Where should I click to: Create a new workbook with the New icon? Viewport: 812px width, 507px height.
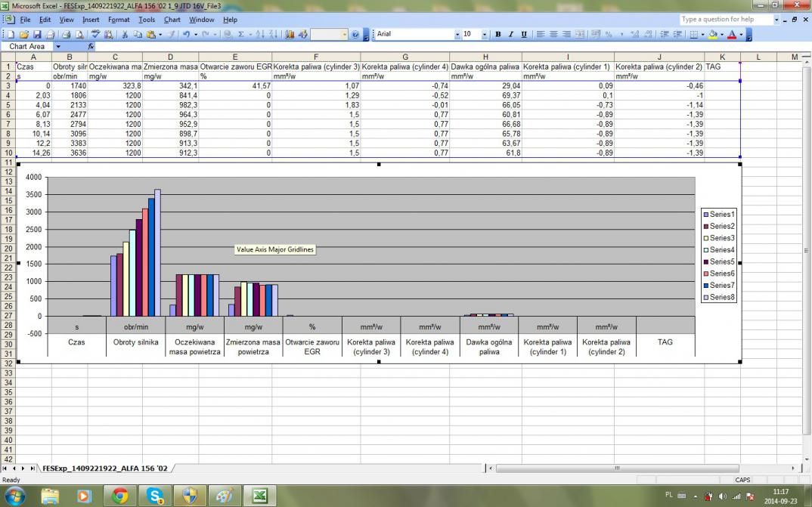click(x=11, y=35)
